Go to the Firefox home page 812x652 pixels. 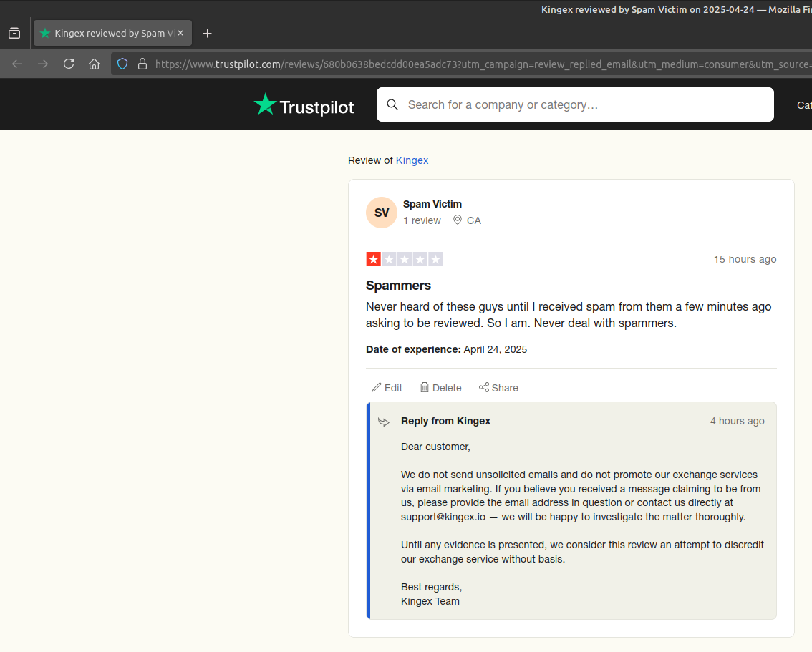[x=94, y=64]
